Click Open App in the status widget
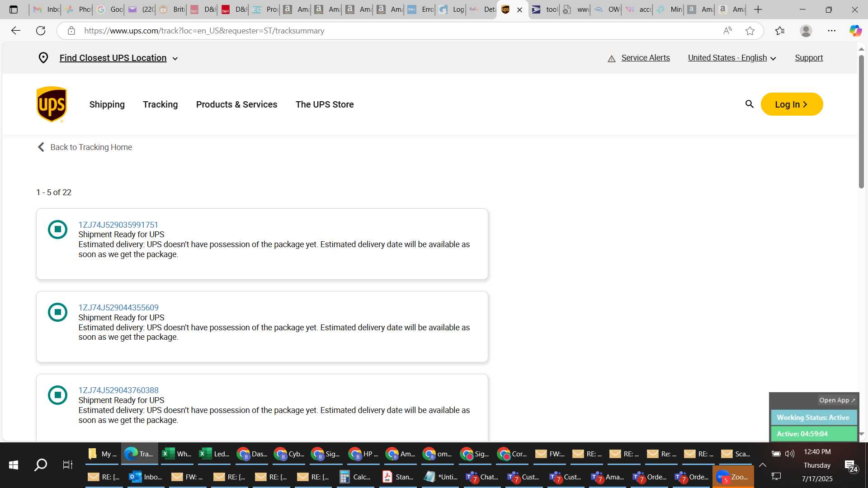 [837, 400]
